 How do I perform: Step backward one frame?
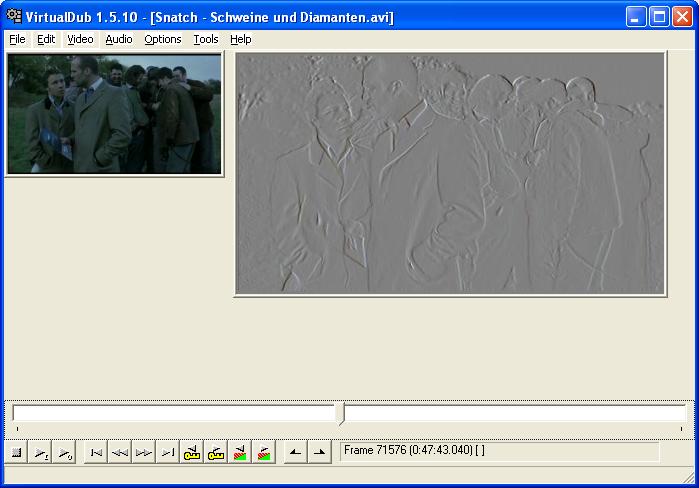(120, 452)
